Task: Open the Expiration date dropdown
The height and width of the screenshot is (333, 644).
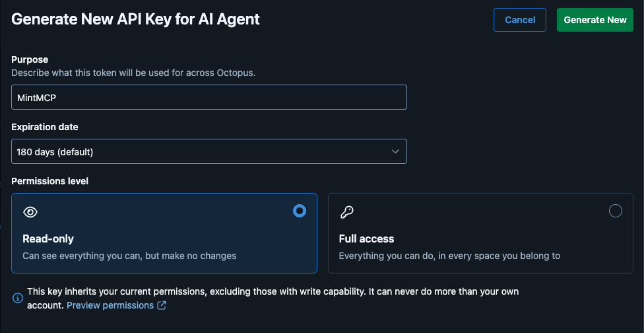Action: pyautogui.click(x=209, y=151)
